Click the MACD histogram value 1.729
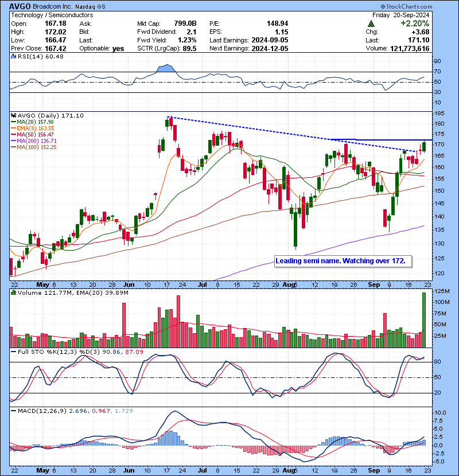 [124, 411]
